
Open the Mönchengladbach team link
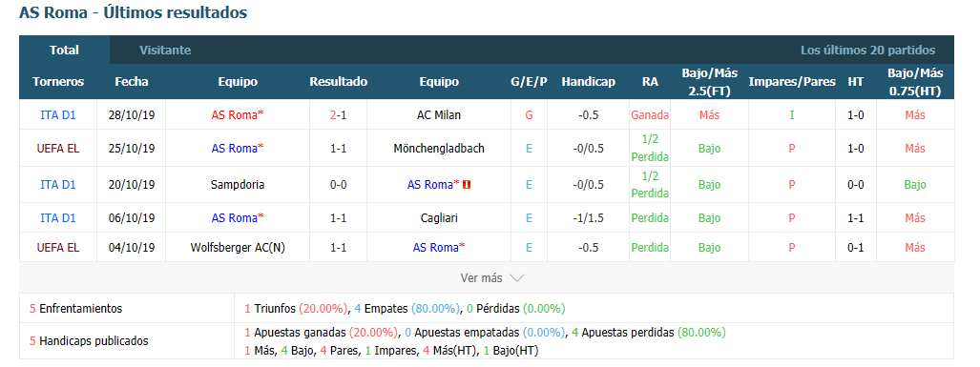tap(439, 149)
